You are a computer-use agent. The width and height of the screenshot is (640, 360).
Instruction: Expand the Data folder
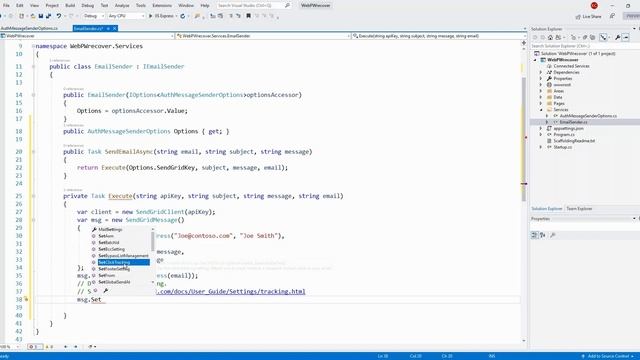point(541,97)
